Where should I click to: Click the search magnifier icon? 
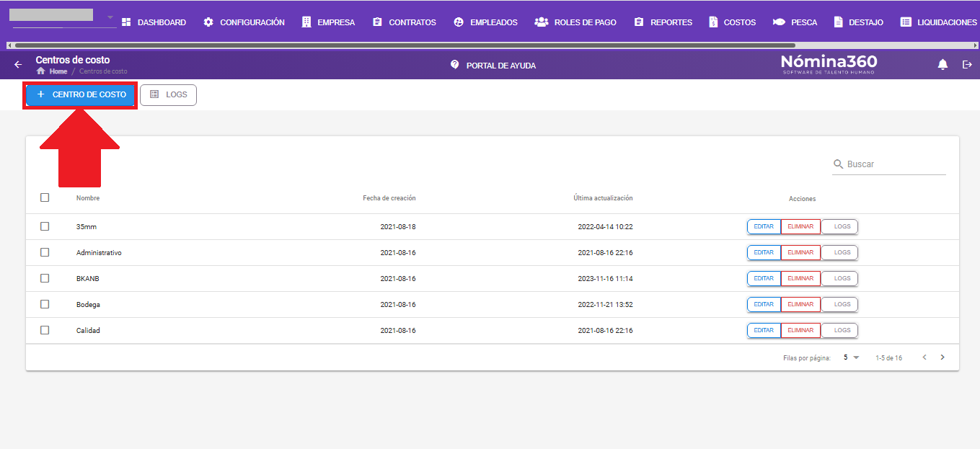click(x=838, y=164)
